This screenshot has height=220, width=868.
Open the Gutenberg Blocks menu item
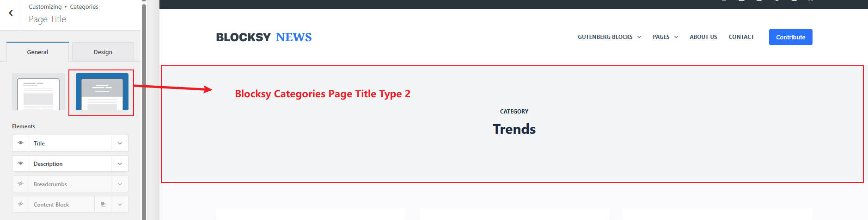(x=605, y=37)
